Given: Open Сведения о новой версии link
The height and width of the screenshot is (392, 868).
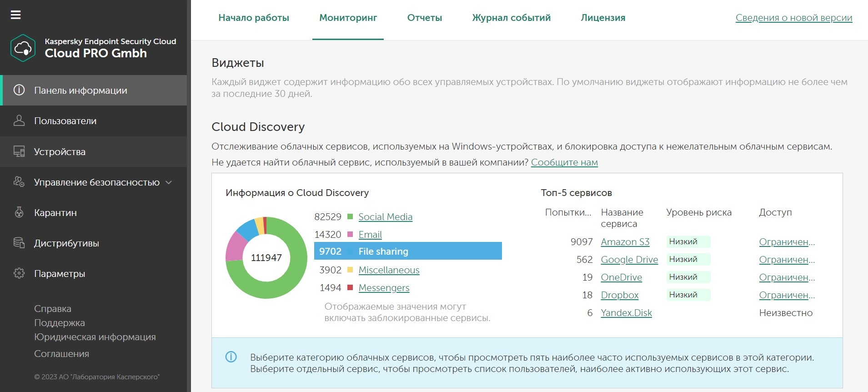Looking at the screenshot, I should 794,18.
